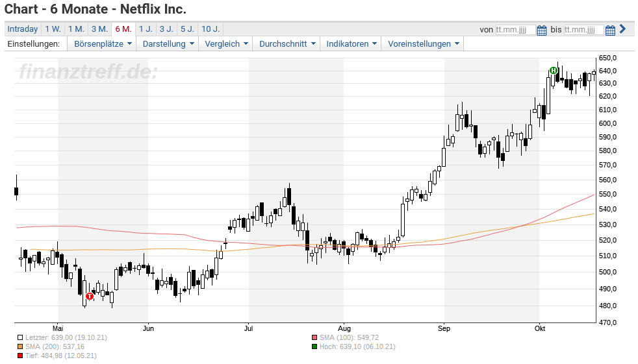The width and height of the screenshot is (638, 364).
Task: Click 'SMA (200): 537,16' legend text
Action: point(55,346)
